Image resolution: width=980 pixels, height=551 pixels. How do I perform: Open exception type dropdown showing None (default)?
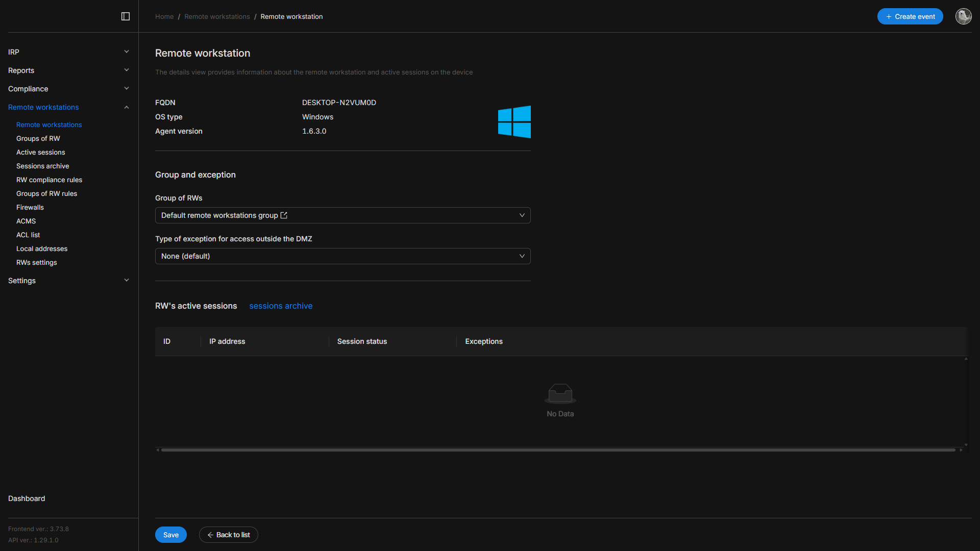[x=342, y=256]
